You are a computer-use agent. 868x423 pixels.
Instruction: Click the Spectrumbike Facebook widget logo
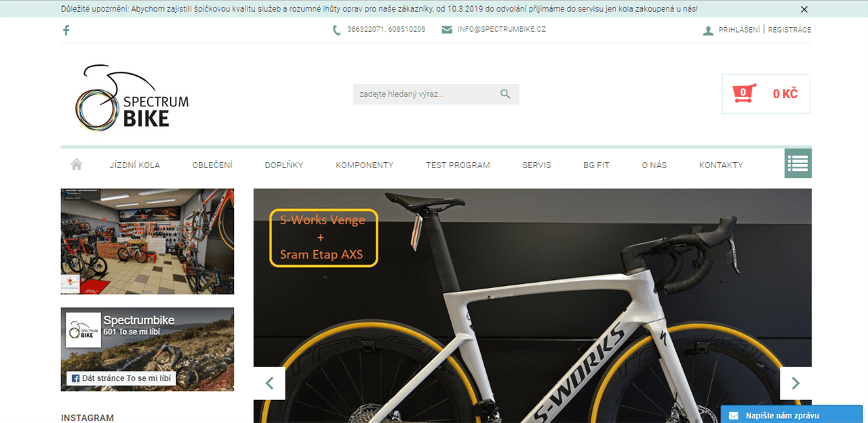point(83,330)
